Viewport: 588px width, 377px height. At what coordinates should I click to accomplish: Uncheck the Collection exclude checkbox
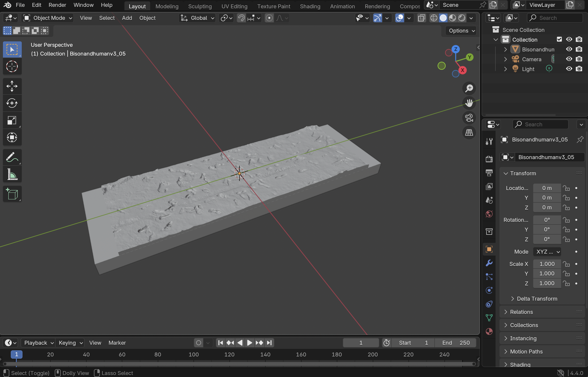[559, 39]
